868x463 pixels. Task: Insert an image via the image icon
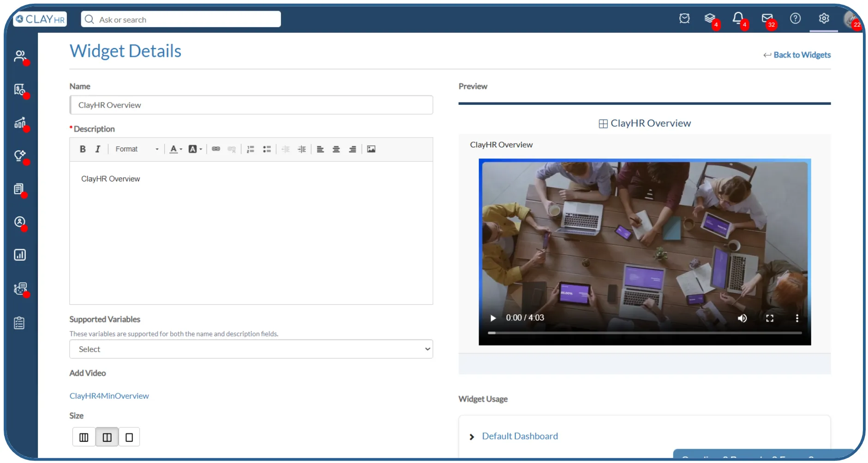click(x=371, y=149)
